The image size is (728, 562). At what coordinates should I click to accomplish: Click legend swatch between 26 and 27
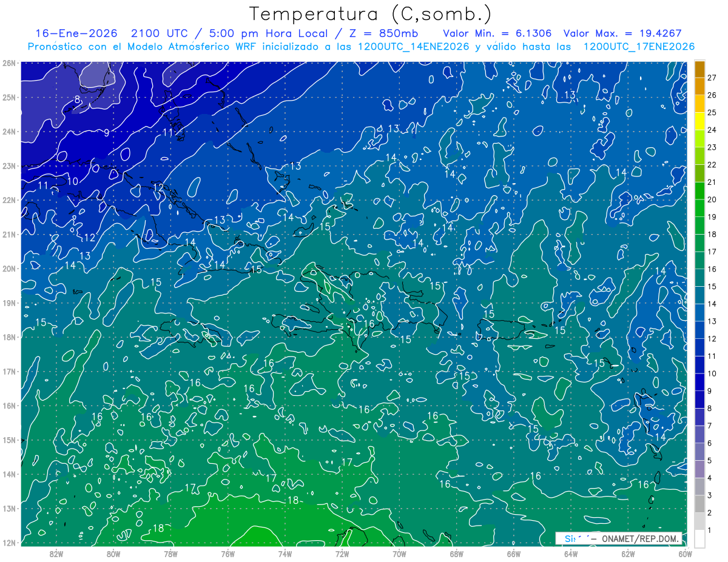tap(699, 87)
